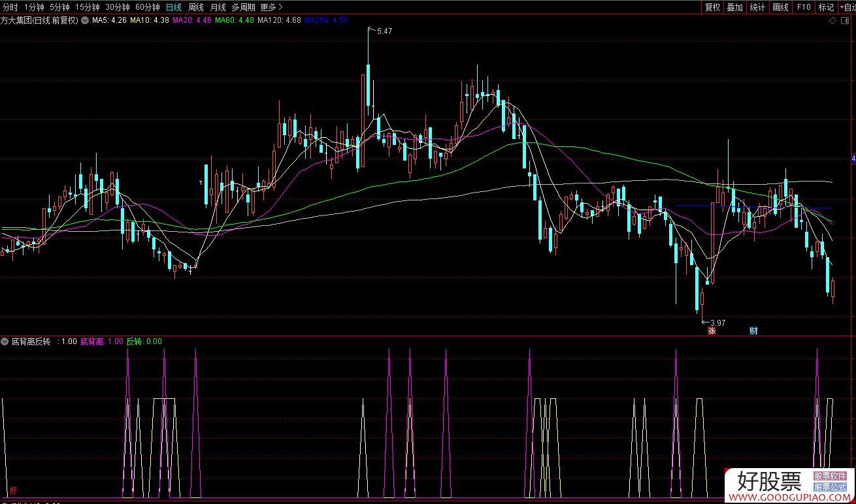
Task: Select the MA10: 4.38 value label
Action: pos(150,20)
